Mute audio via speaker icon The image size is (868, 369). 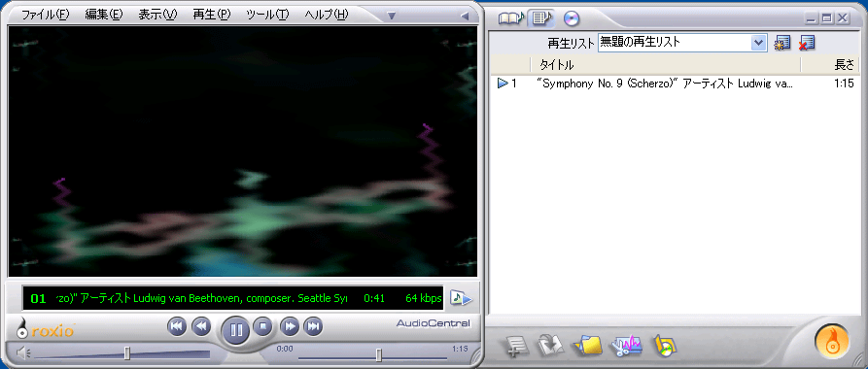[x=22, y=352]
